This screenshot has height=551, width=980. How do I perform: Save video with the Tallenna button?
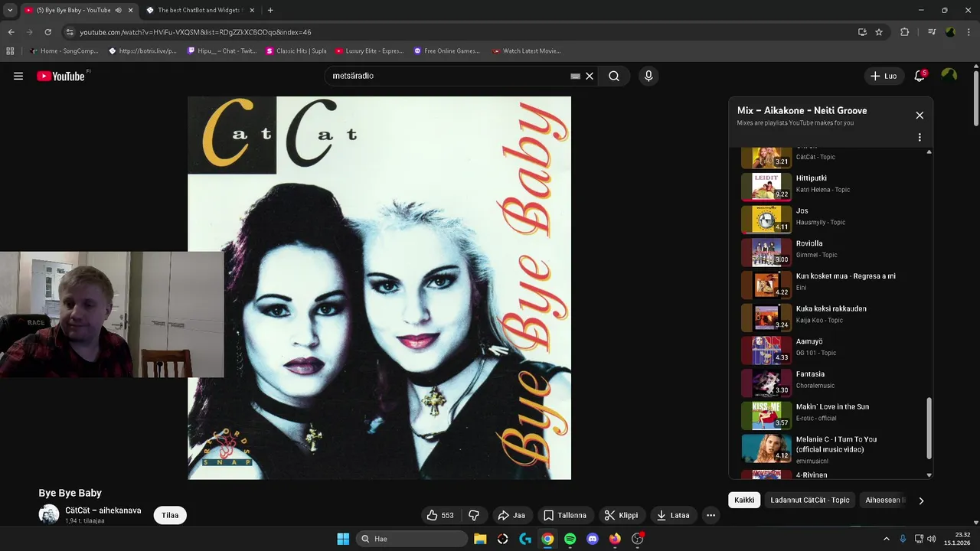(x=564, y=515)
